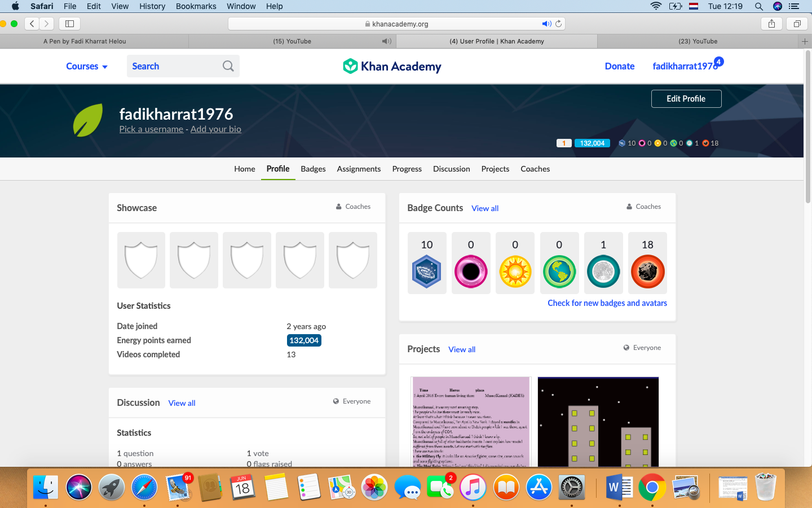Open the Coaches tab
The width and height of the screenshot is (812, 508).
tap(535, 169)
